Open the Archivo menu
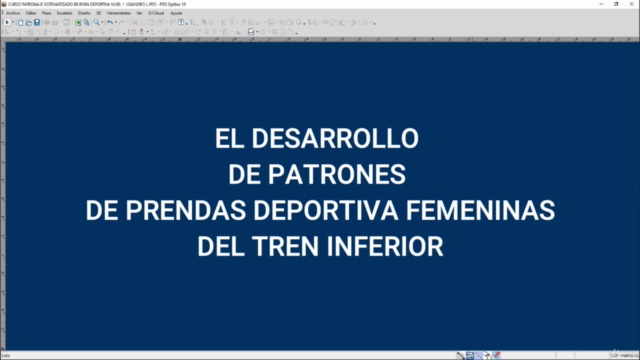640x360 pixels. click(x=13, y=13)
